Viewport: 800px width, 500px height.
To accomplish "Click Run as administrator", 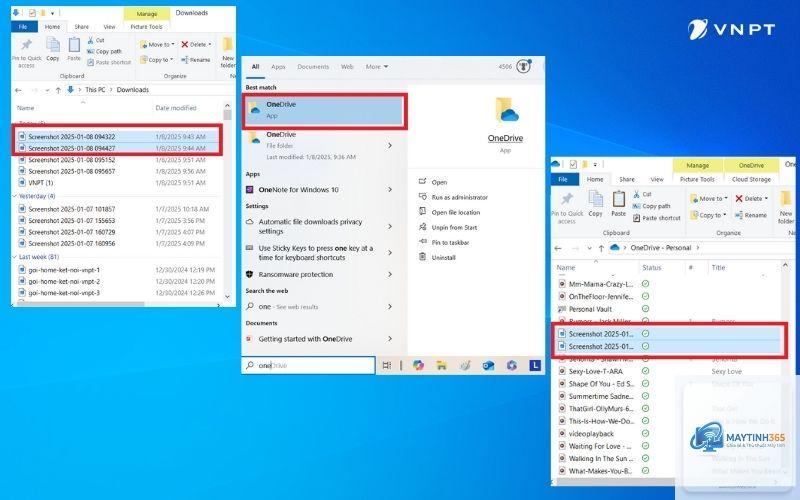I will (459, 197).
